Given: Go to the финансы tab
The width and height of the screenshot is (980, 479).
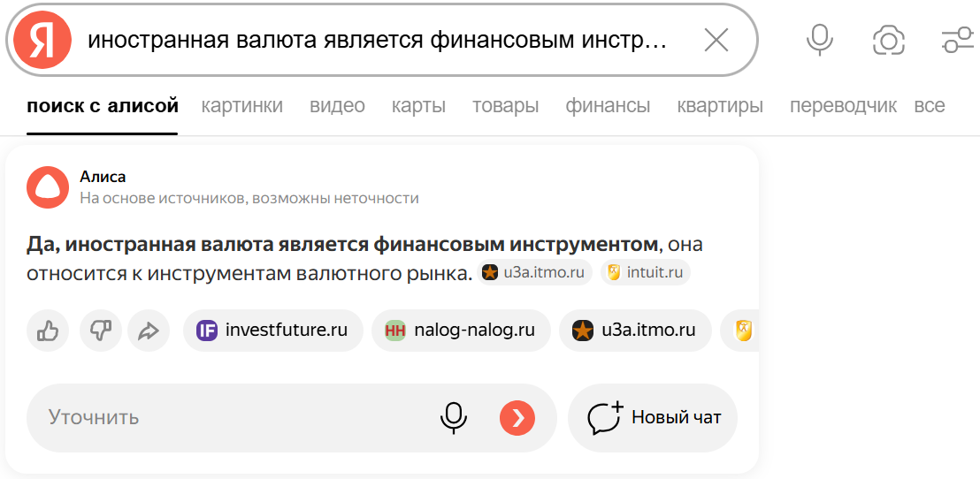Looking at the screenshot, I should [609, 106].
